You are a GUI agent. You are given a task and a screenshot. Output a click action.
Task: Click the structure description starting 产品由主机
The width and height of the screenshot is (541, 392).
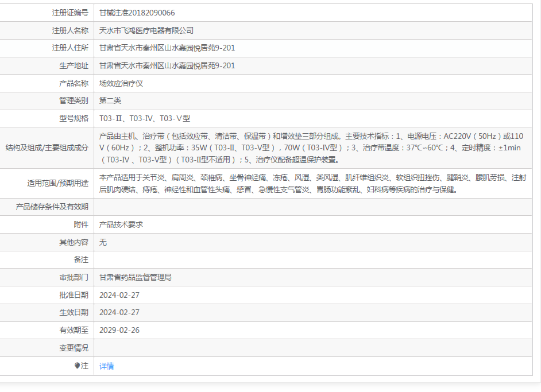point(311,148)
